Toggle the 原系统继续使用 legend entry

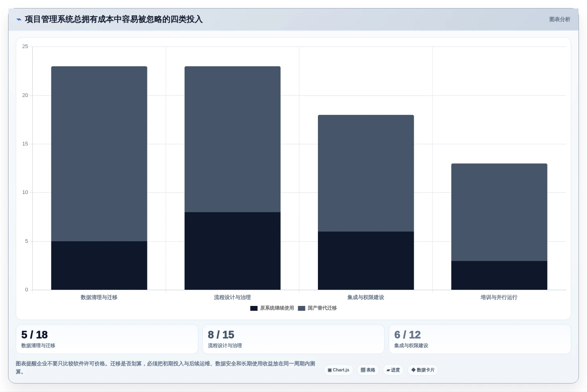272,308
